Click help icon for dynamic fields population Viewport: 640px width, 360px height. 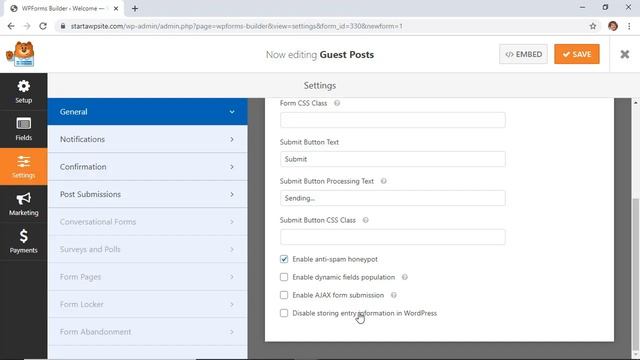[x=404, y=277]
